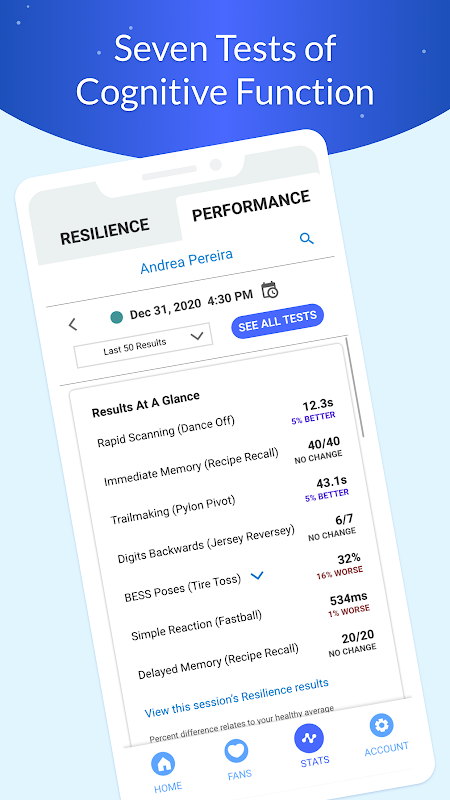
Task: Tap the teal session status dot
Action: pos(117,317)
